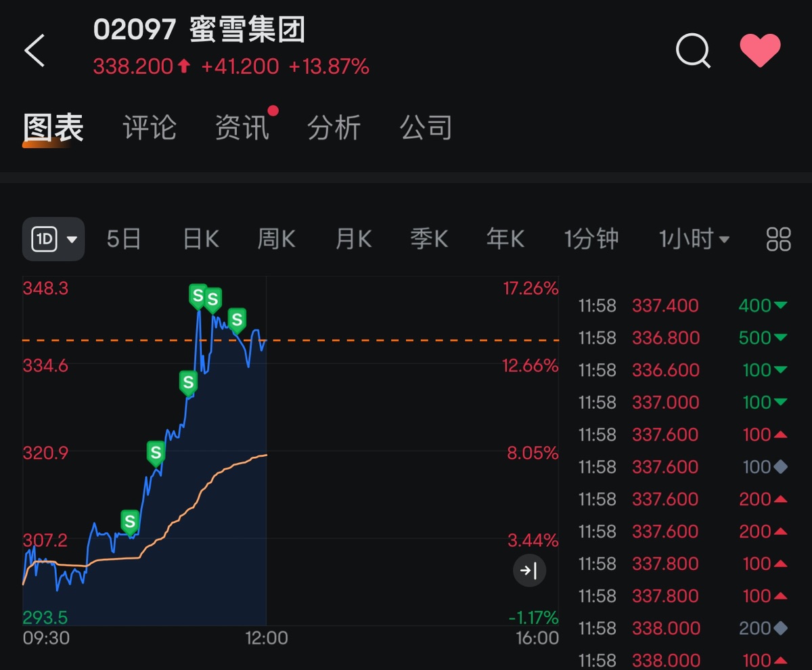Select the trade row priced 337.000

[683, 403]
